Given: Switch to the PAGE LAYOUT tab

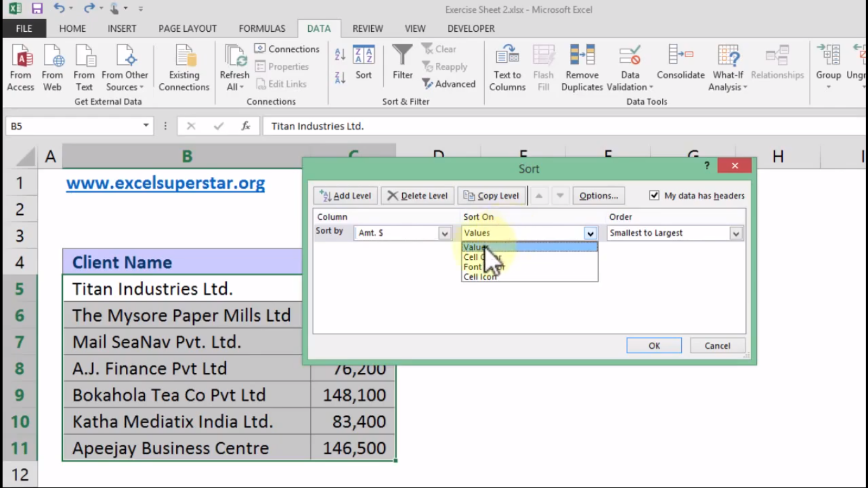Looking at the screenshot, I should click(x=187, y=29).
